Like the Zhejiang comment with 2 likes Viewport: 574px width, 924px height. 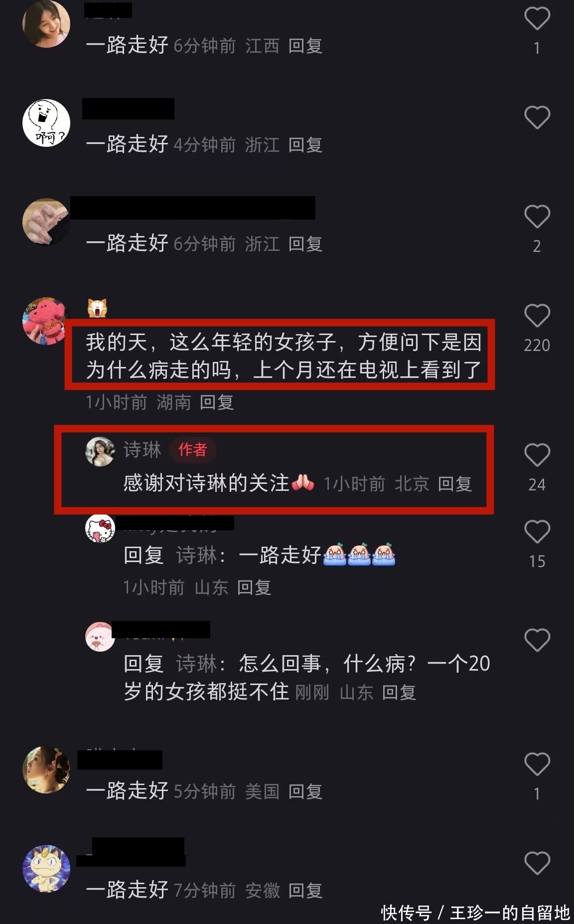[537, 217]
